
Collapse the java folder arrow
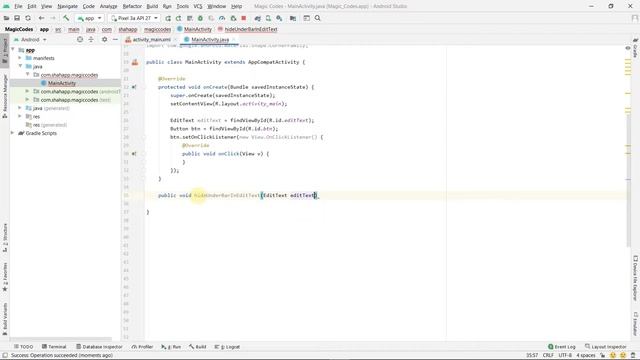click(x=20, y=66)
